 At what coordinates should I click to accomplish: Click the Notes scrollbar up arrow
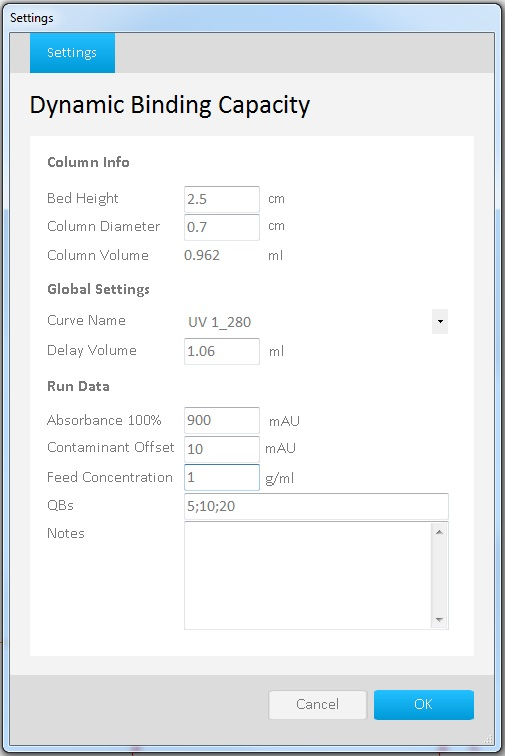439,532
